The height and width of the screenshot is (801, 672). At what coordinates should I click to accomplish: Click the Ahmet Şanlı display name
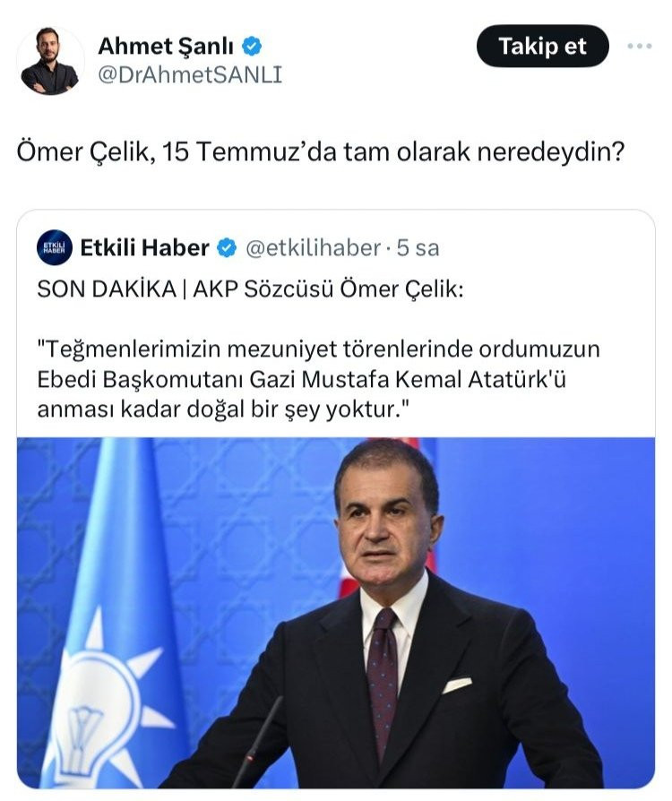pos(168,46)
